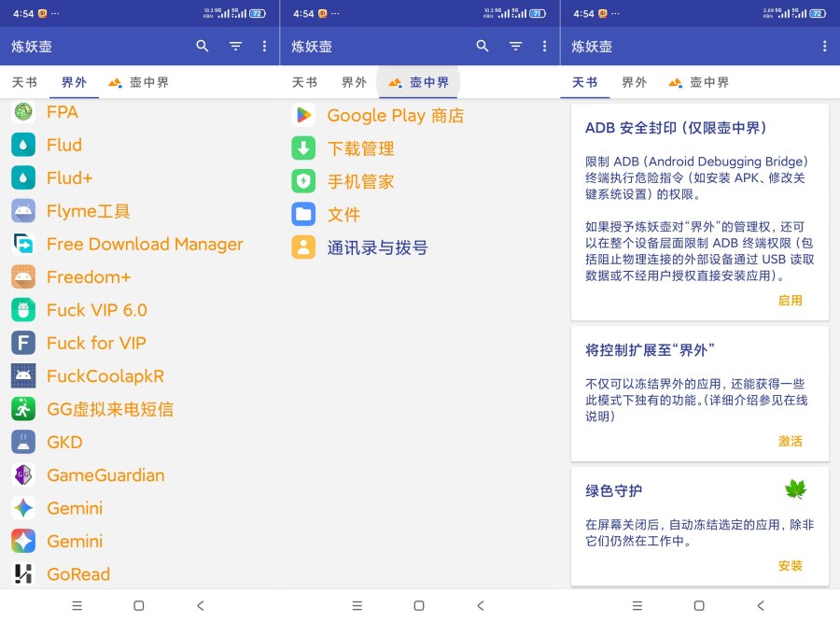Tap the 'ADB 安全封印 (仅限壶中界)' card title

[676, 128]
